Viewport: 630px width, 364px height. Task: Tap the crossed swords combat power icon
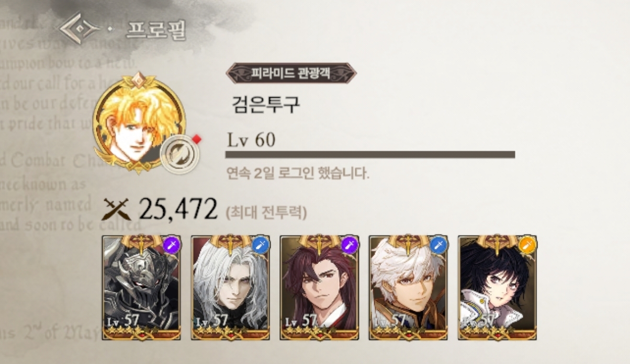tap(117, 210)
